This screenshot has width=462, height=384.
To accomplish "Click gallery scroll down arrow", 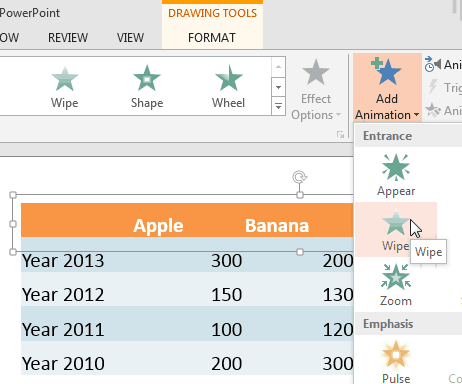I will tap(279, 87).
